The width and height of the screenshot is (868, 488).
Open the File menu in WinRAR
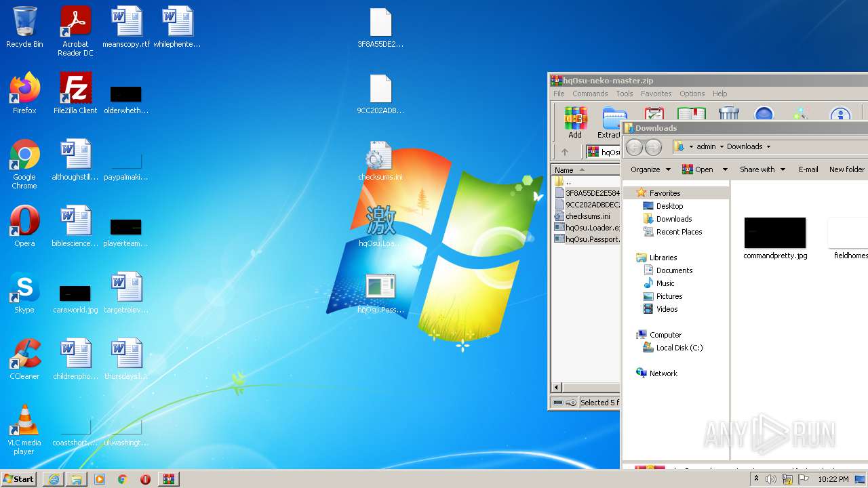[559, 94]
